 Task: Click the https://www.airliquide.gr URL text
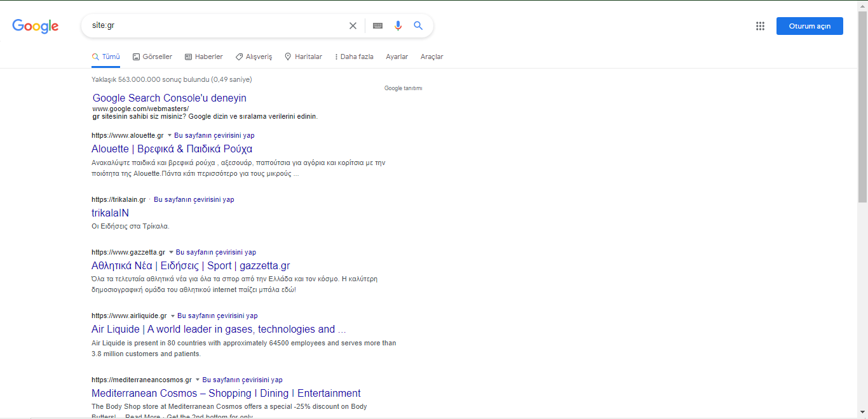pos(129,316)
